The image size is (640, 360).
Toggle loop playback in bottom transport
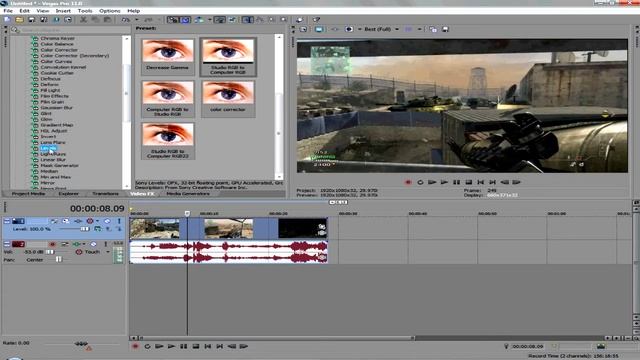(x=147, y=347)
